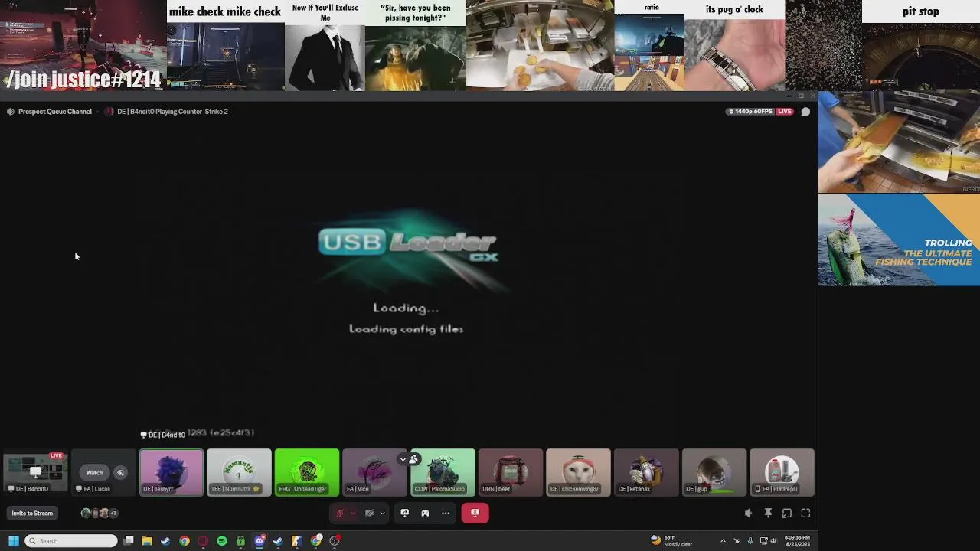980x551 pixels.
Task: Open the camera options dropdown arrow
Action: pos(382,514)
